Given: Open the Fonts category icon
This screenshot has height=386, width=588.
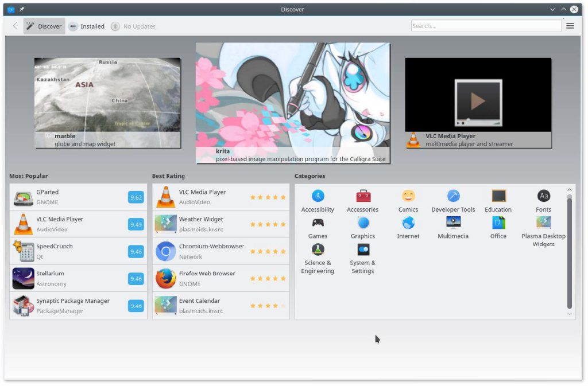Looking at the screenshot, I should pyautogui.click(x=544, y=196).
